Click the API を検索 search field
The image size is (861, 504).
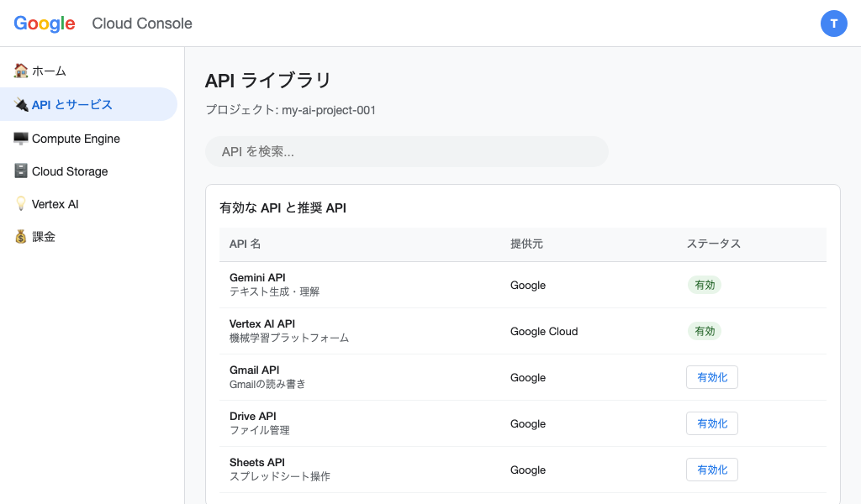pos(406,151)
